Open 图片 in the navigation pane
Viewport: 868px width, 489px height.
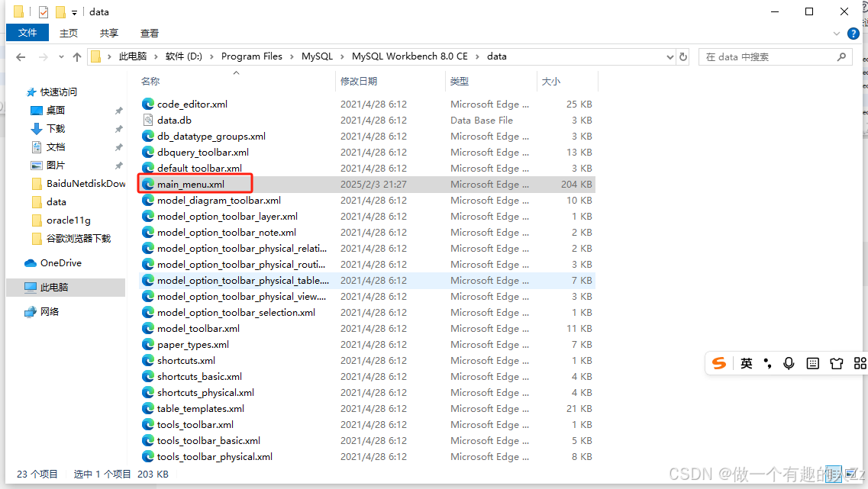pyautogui.click(x=56, y=165)
